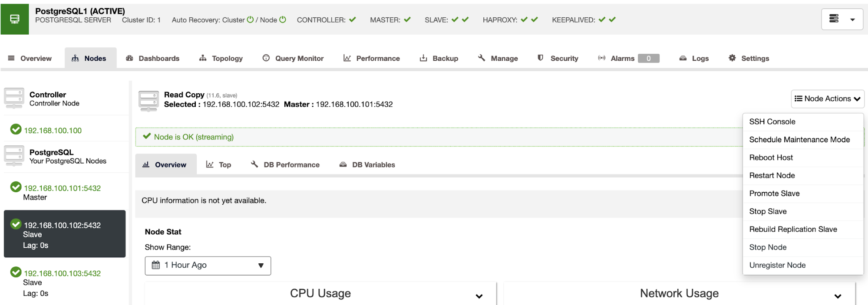868x305 pixels.
Task: Switch to the Top sub-tab
Action: tap(219, 164)
